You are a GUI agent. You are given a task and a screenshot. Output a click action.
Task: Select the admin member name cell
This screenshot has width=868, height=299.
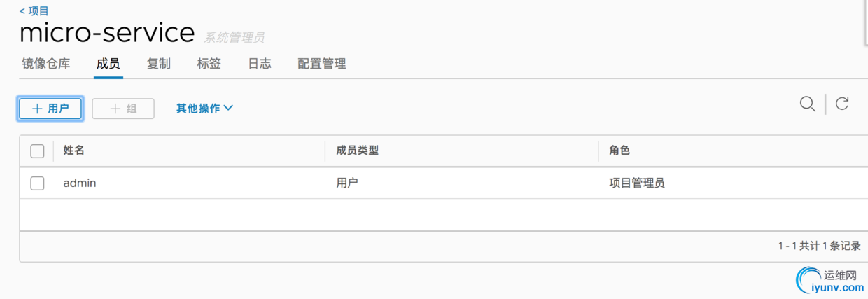point(80,183)
